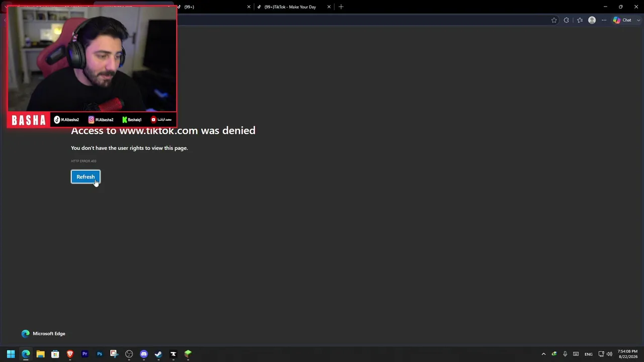Open the Edge profile avatar menu
644x362 pixels.
point(592,20)
